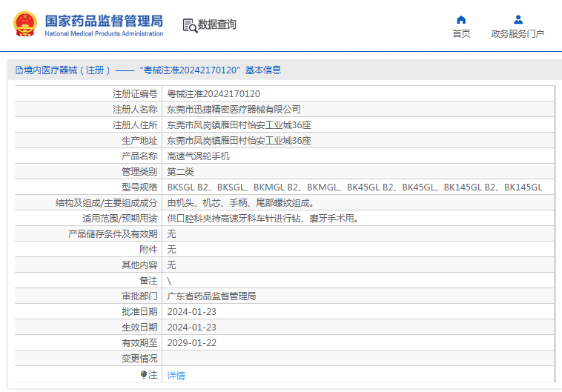Click 无 in the 附件 row
562x392 pixels.
172,250
